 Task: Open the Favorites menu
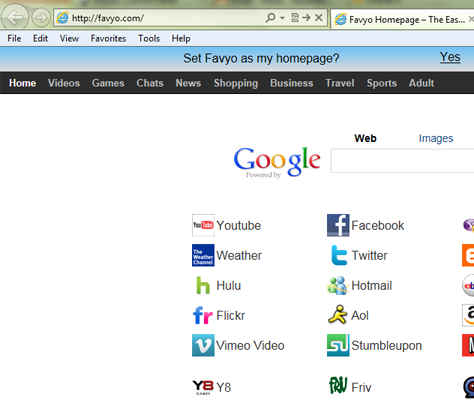pyautogui.click(x=108, y=38)
